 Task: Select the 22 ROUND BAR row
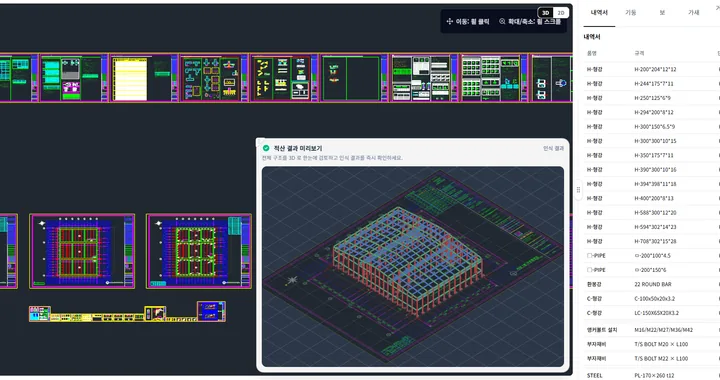[x=652, y=284]
